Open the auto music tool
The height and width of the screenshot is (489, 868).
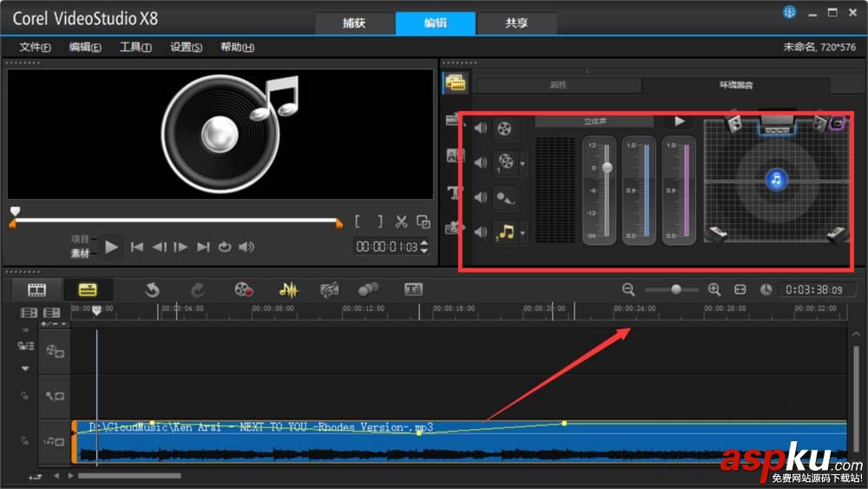pyautogui.click(x=329, y=289)
